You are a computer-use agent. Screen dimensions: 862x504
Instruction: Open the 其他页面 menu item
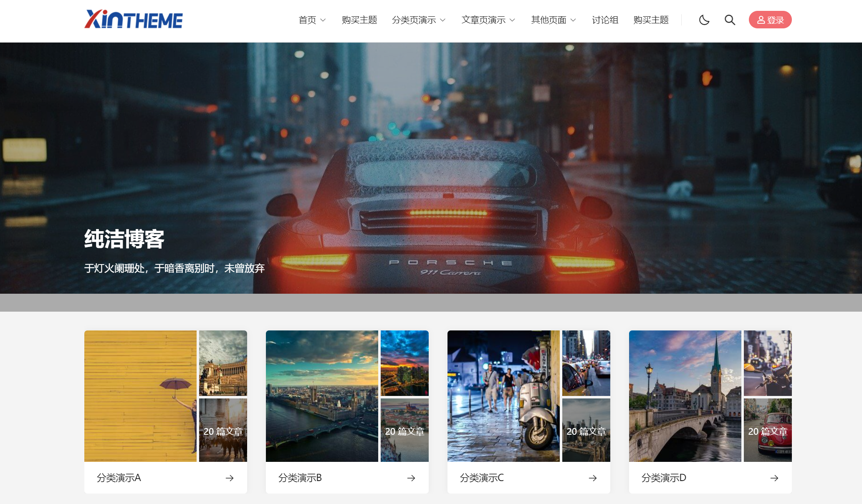point(549,20)
